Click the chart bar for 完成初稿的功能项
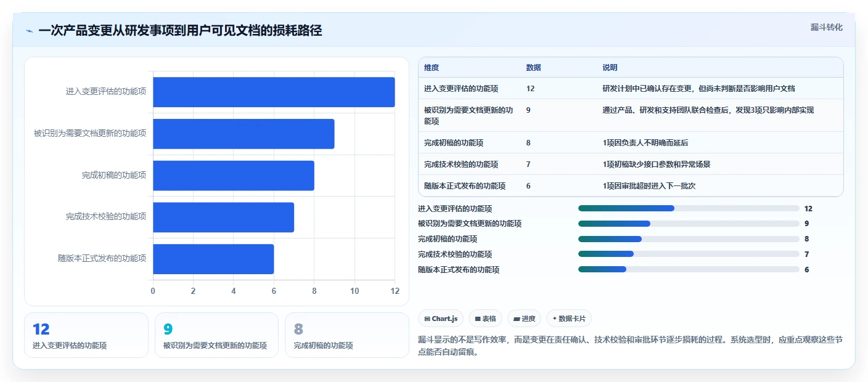This screenshot has width=868, height=382. pyautogui.click(x=234, y=176)
